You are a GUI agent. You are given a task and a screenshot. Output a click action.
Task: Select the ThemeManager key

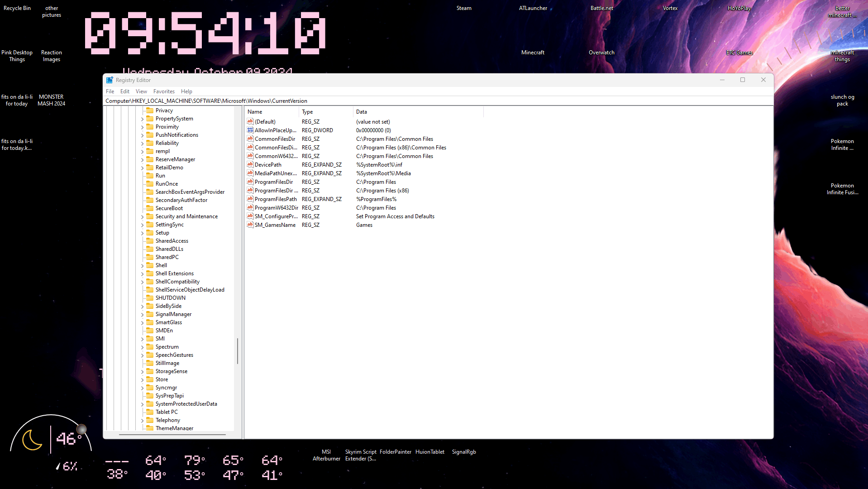pos(174,428)
